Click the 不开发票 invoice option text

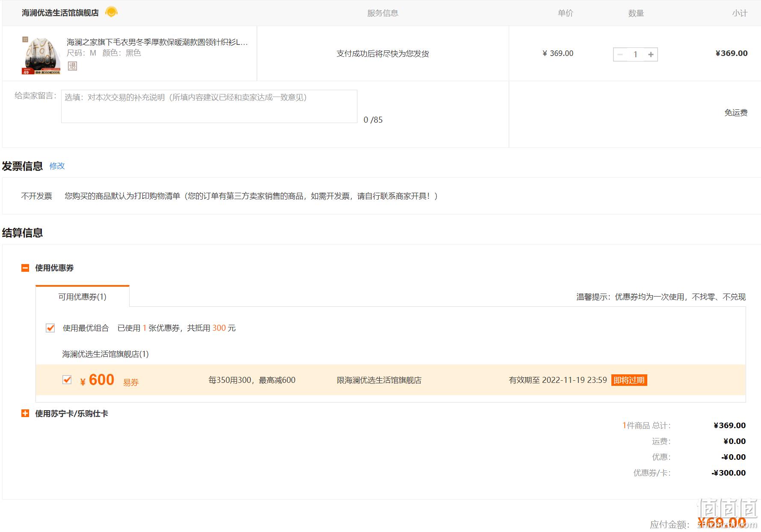[37, 196]
